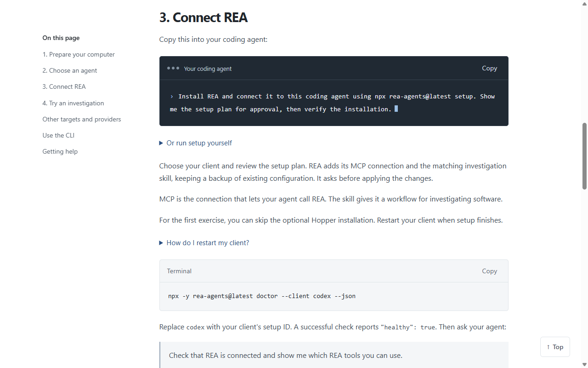Copy the Terminal doctor command

click(x=489, y=271)
